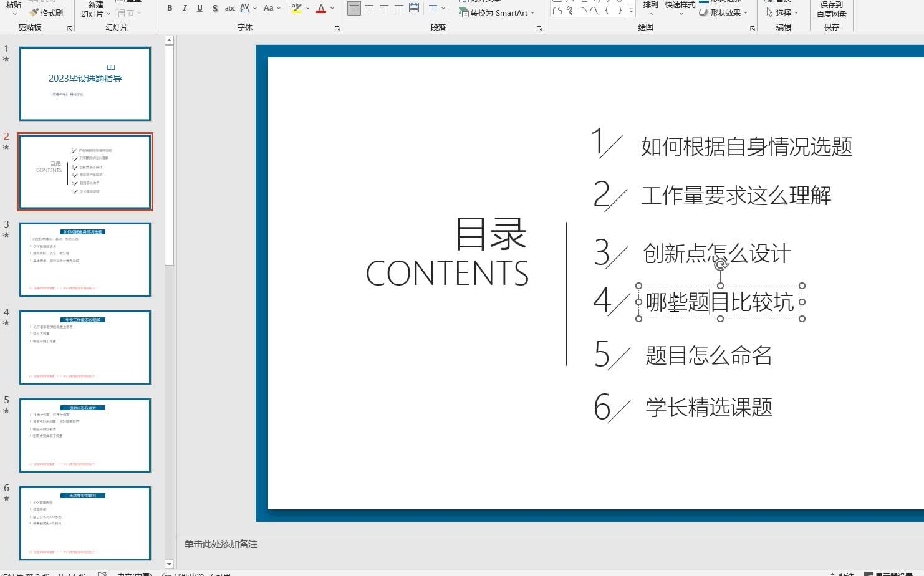Click the character spacing AV icon
924x576 pixels.
(x=245, y=8)
